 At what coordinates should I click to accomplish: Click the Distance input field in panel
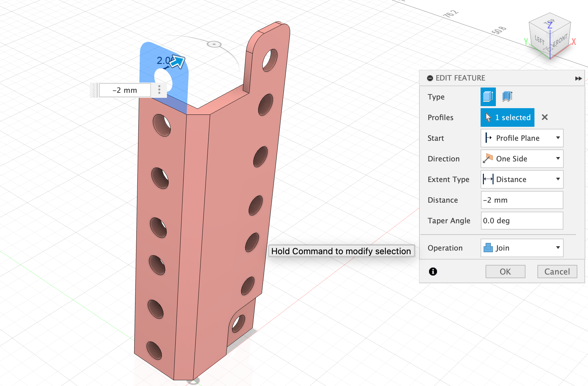click(x=522, y=200)
